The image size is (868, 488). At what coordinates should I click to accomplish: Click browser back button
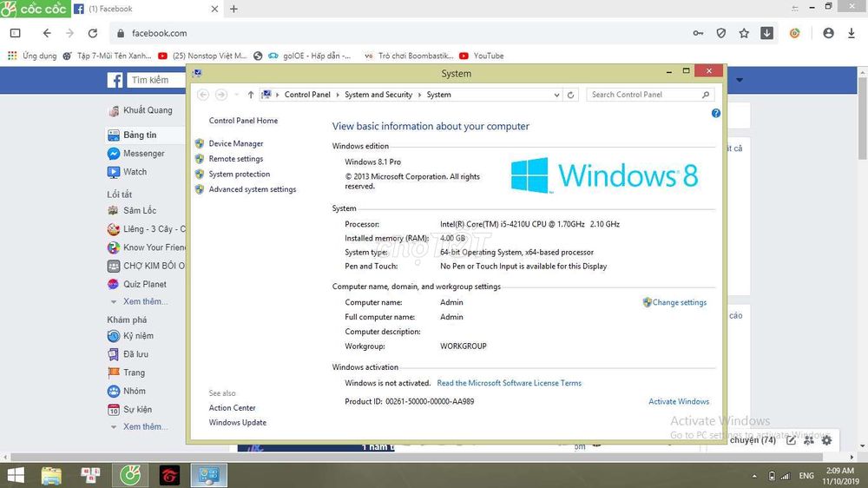tap(47, 33)
